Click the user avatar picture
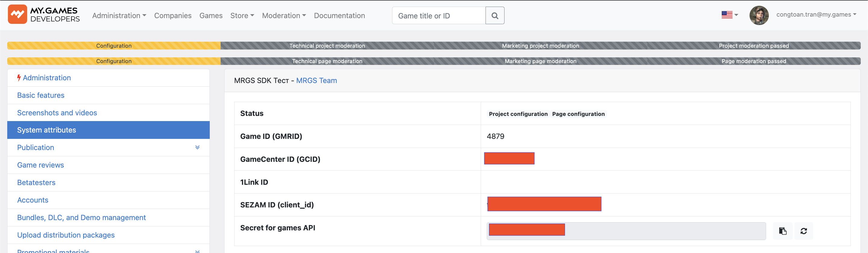 (759, 15)
